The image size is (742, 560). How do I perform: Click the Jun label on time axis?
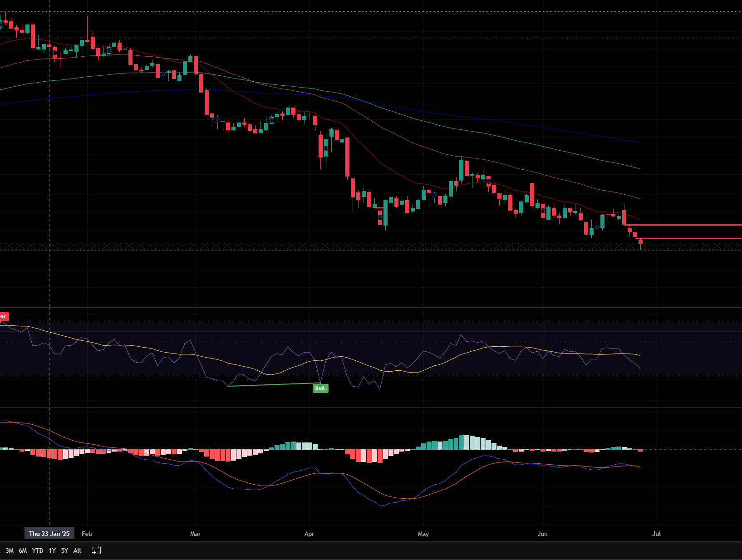(x=542, y=534)
